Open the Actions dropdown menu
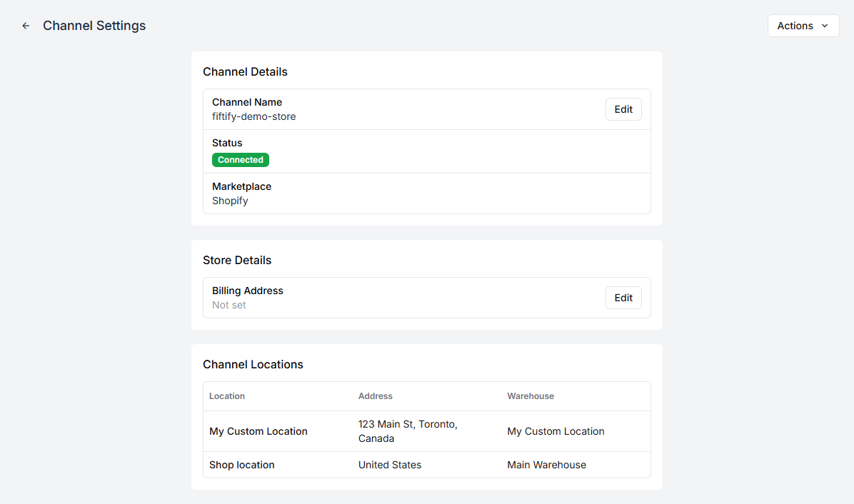This screenshot has width=854, height=504. point(803,26)
